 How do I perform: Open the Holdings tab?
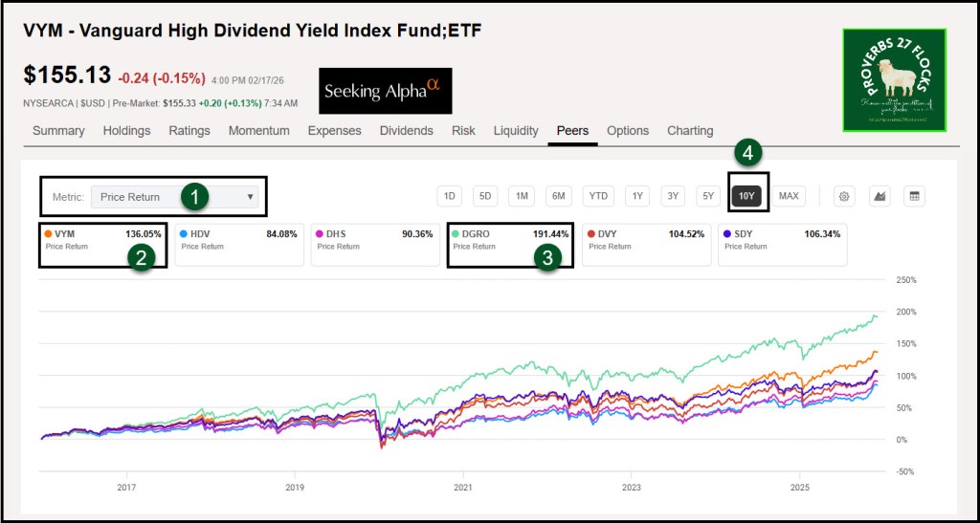point(126,131)
